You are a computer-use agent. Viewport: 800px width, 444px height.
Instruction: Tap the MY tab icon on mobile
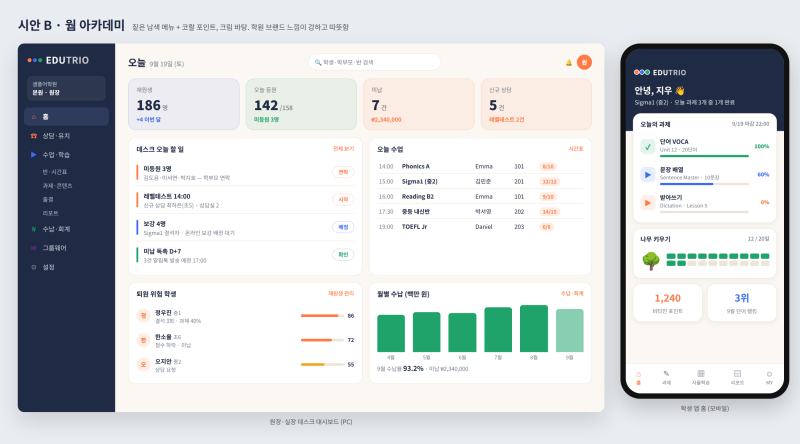769,374
